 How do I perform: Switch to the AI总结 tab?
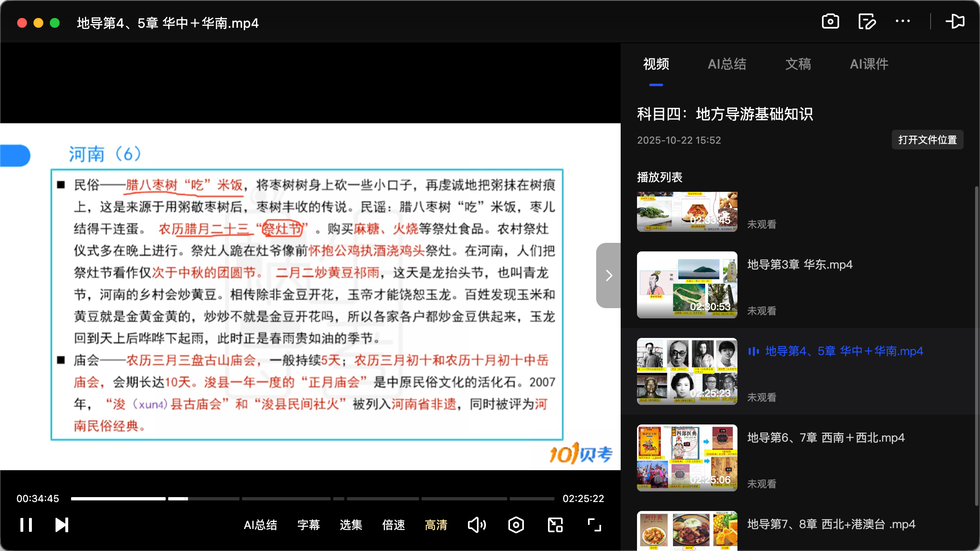pyautogui.click(x=727, y=64)
